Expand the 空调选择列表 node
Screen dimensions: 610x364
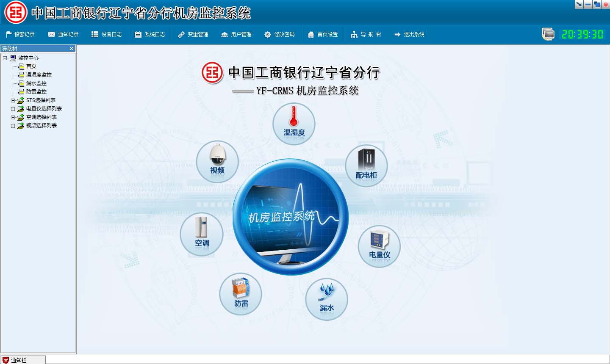[13, 117]
